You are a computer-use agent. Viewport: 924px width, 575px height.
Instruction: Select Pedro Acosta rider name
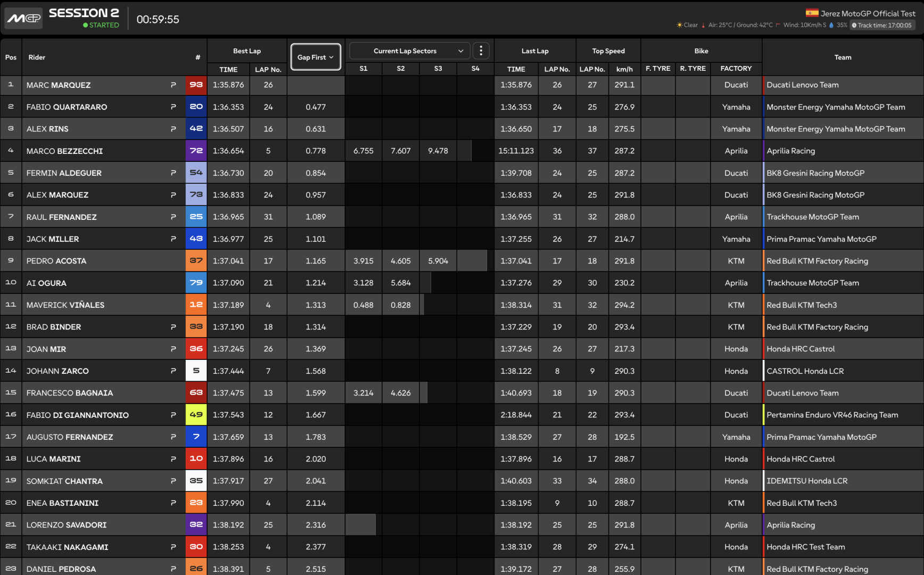[x=56, y=261]
